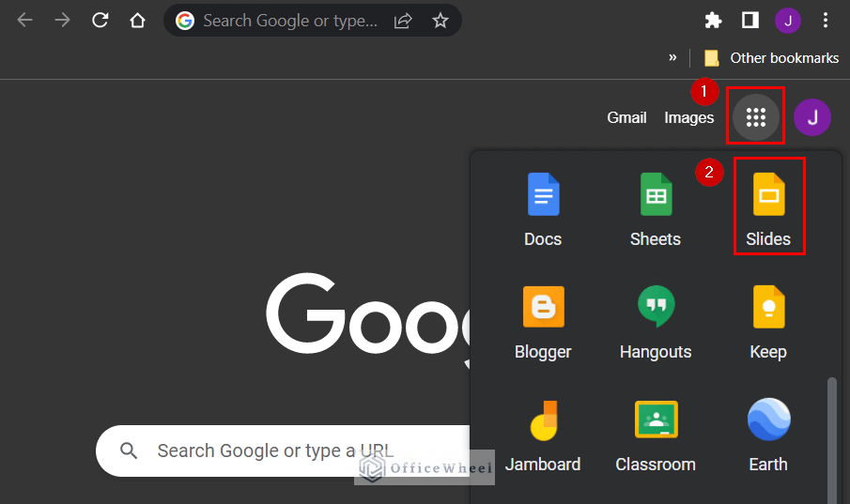This screenshot has width=850, height=504.
Task: Open Chrome three-dot menu
Action: (826, 21)
